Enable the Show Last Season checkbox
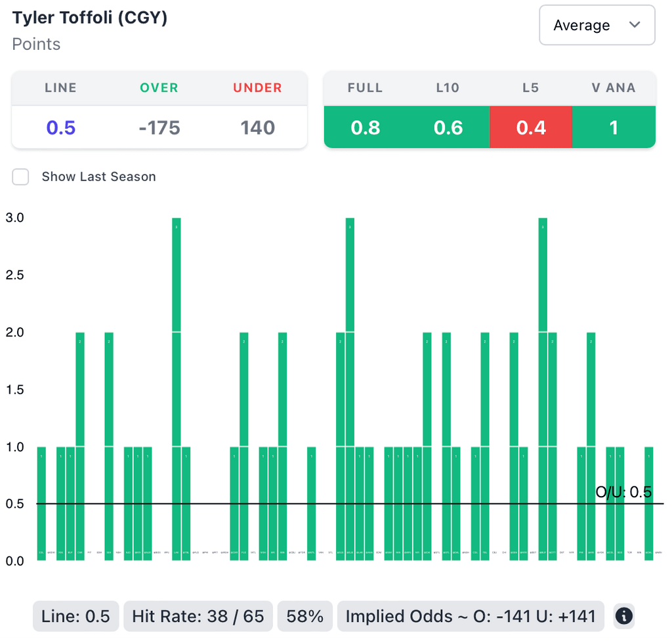Viewport: 672px width, 643px height. [21, 176]
